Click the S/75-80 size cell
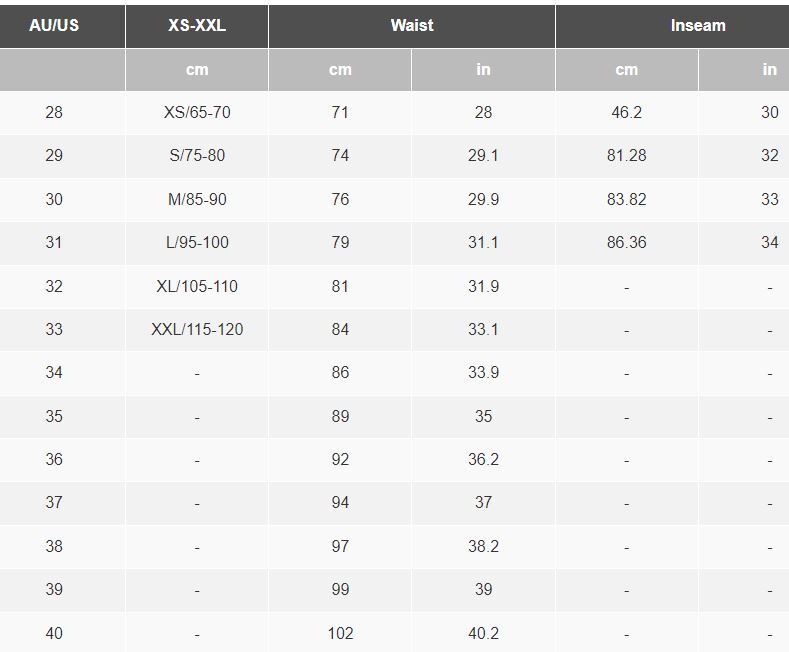 (x=197, y=155)
